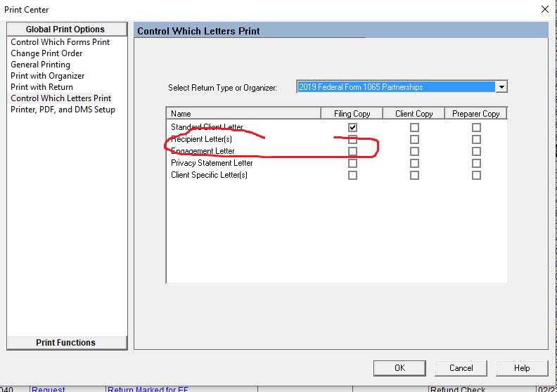Screen dimensions: 557x392
Task: Sort by the Name column header
Action: pos(243,114)
